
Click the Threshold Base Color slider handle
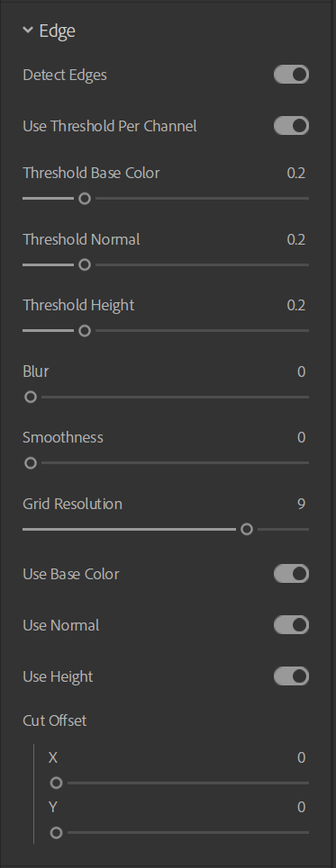click(85, 198)
